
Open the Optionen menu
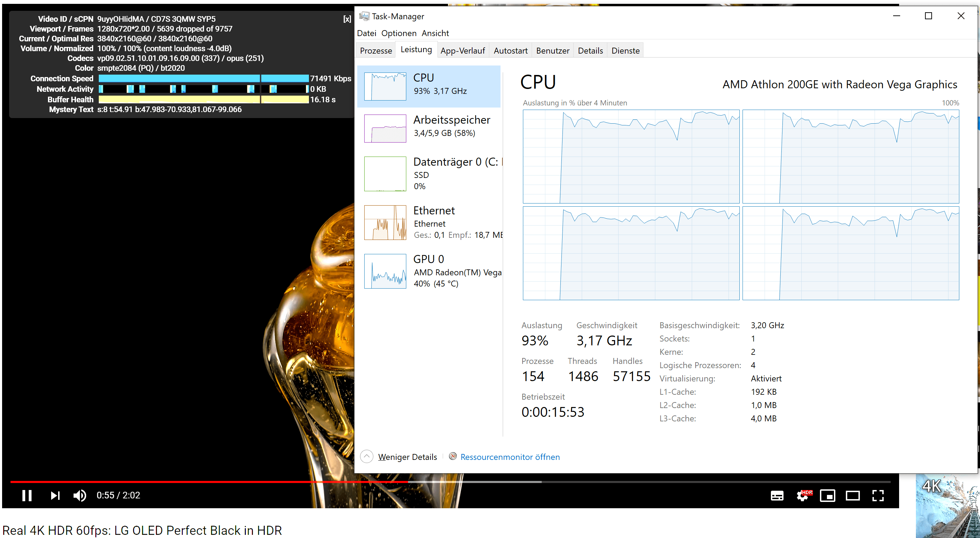[399, 33]
